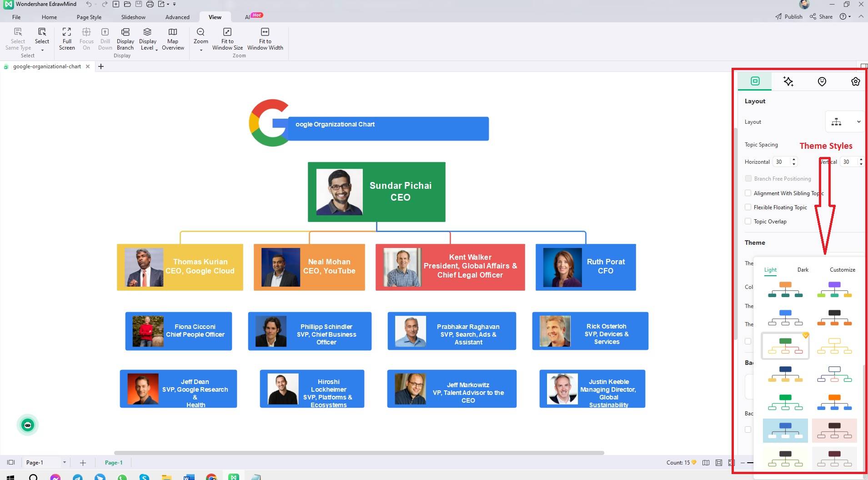This screenshot has height=480, width=868.
Task: Open Google Chrome from the taskbar
Action: coord(211,477)
